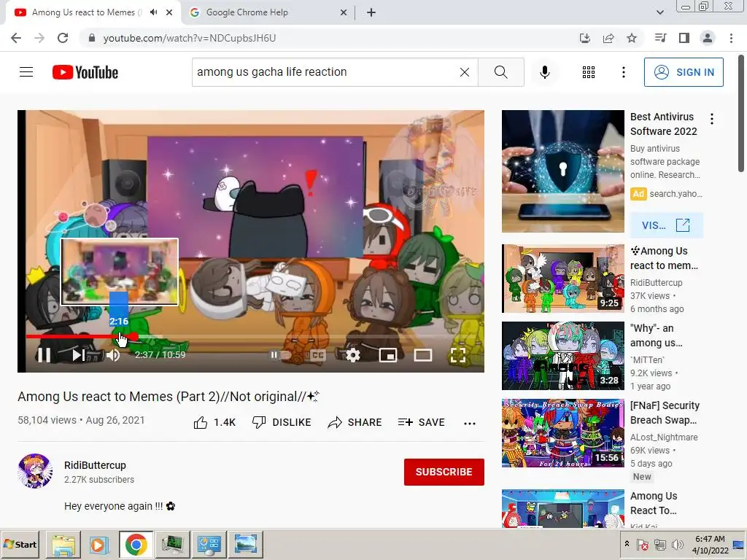Toggle the autoplay switch in player
This screenshot has width=747, height=560.
281,355
